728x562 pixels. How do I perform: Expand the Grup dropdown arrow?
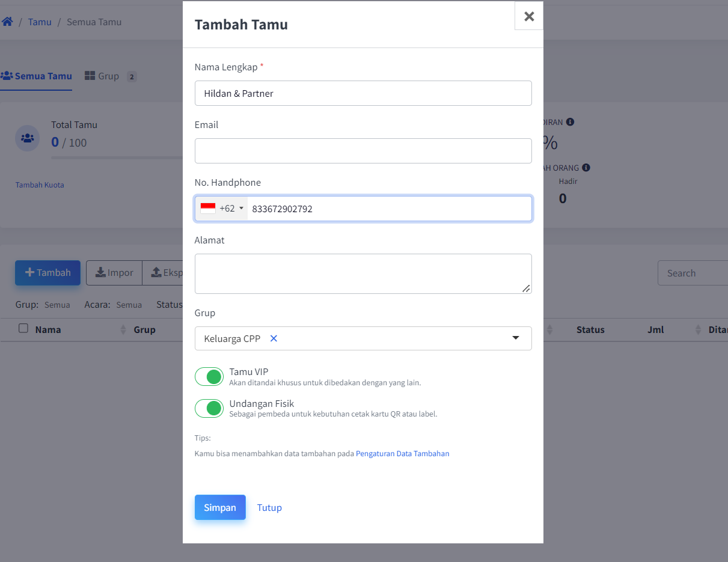[516, 338]
